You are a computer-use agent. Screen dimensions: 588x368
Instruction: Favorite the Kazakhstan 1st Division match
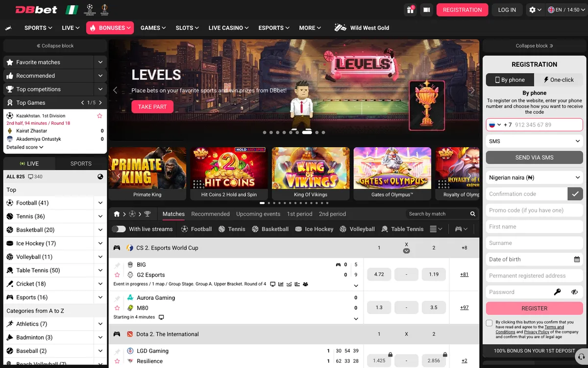(x=99, y=116)
